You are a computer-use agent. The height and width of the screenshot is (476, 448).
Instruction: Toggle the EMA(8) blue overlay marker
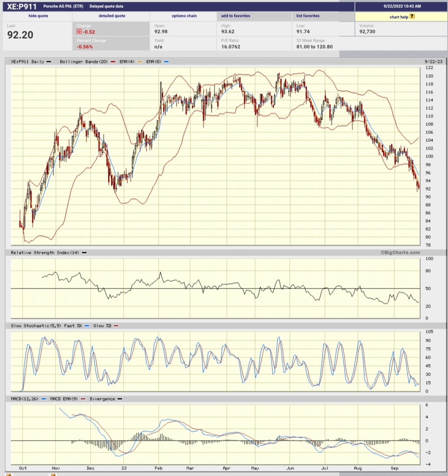click(x=166, y=62)
